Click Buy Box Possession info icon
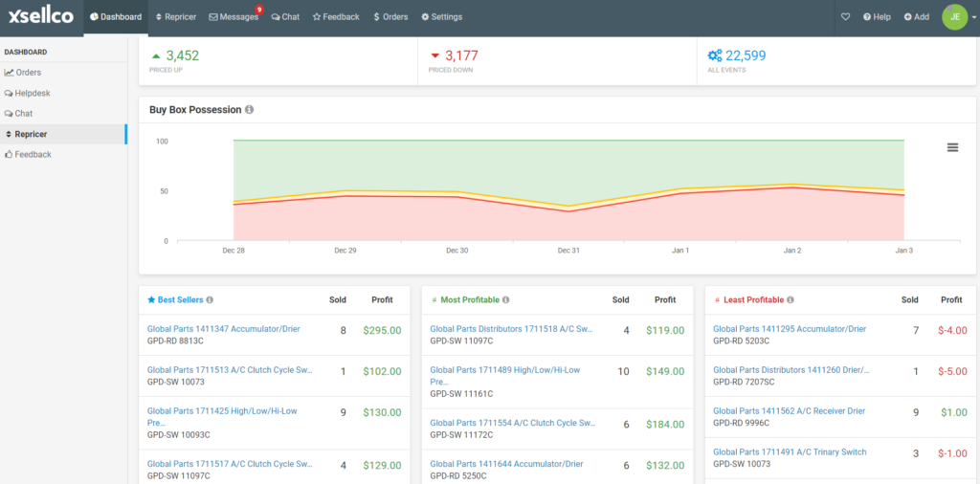The image size is (980, 484). [x=250, y=110]
